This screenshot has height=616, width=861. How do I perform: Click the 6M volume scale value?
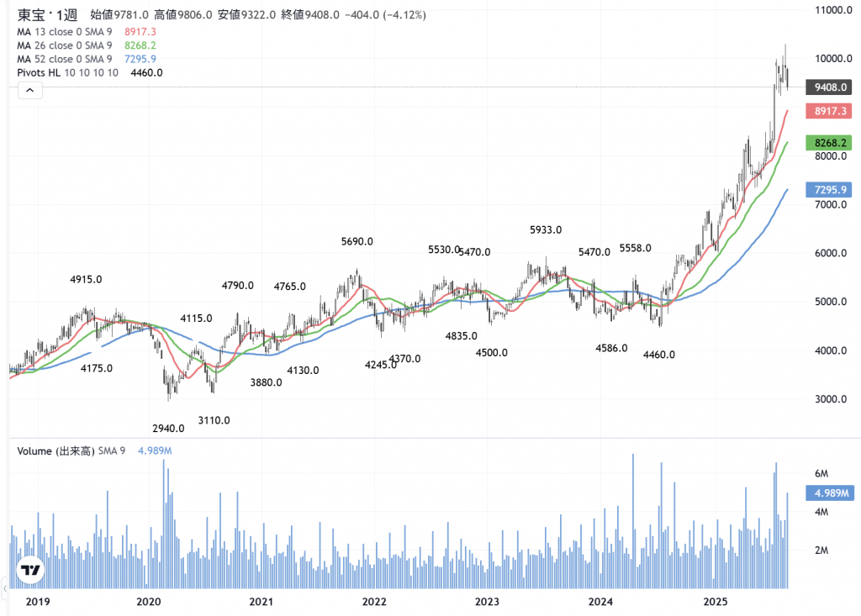821,473
